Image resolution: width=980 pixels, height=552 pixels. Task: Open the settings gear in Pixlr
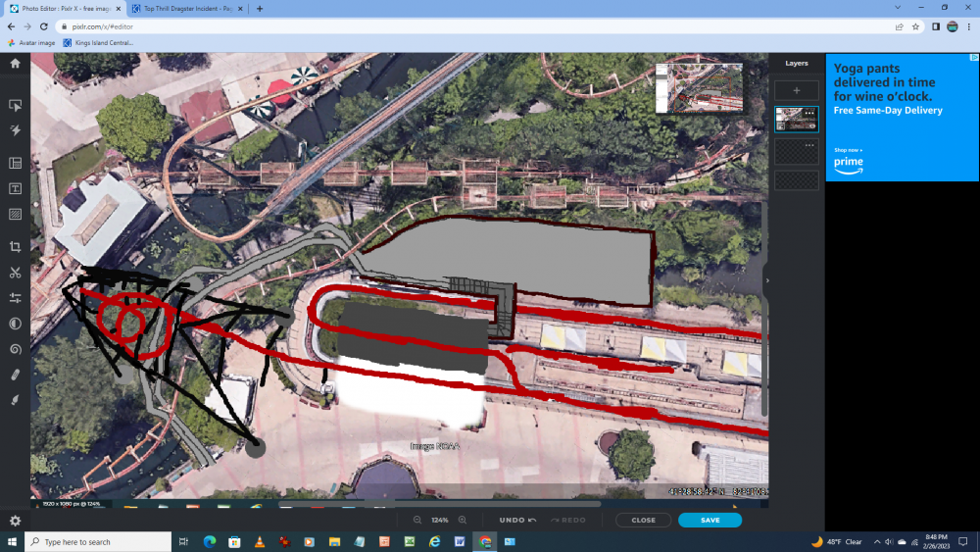click(15, 521)
